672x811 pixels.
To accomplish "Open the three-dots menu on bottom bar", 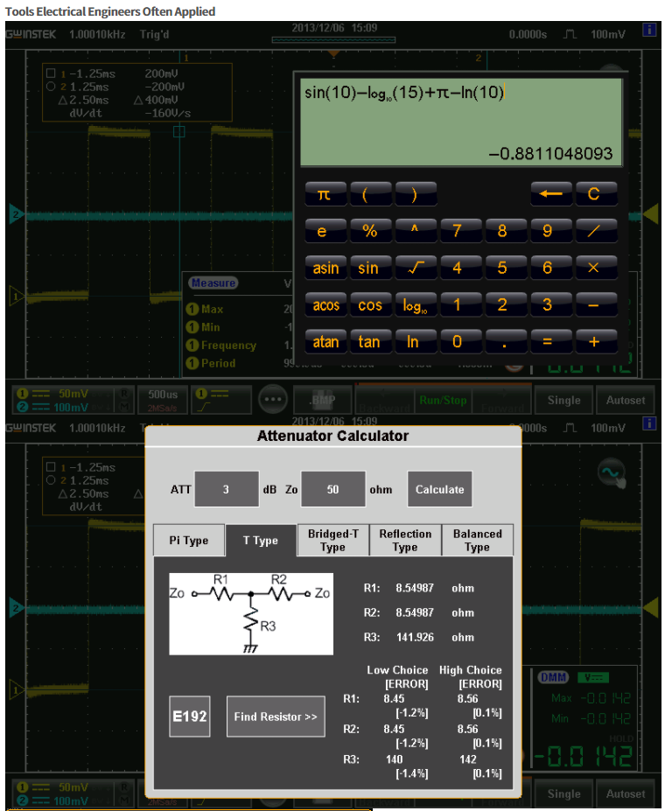I will click(274, 399).
